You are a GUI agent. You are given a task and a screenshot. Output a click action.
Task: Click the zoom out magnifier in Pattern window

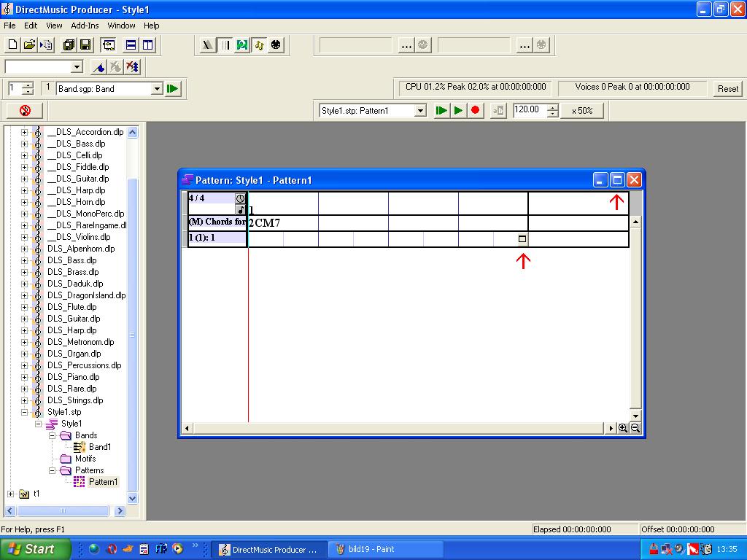pos(635,428)
